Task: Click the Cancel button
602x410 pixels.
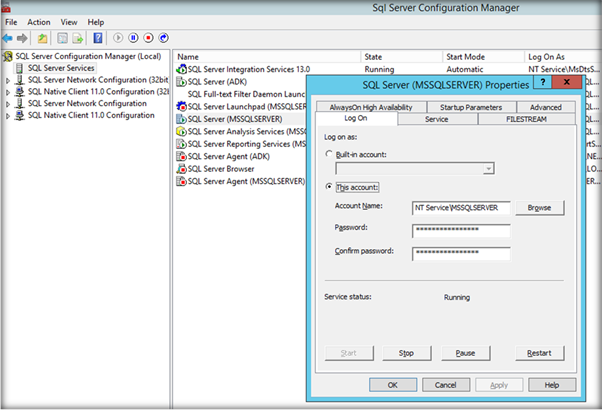Action: click(446, 385)
